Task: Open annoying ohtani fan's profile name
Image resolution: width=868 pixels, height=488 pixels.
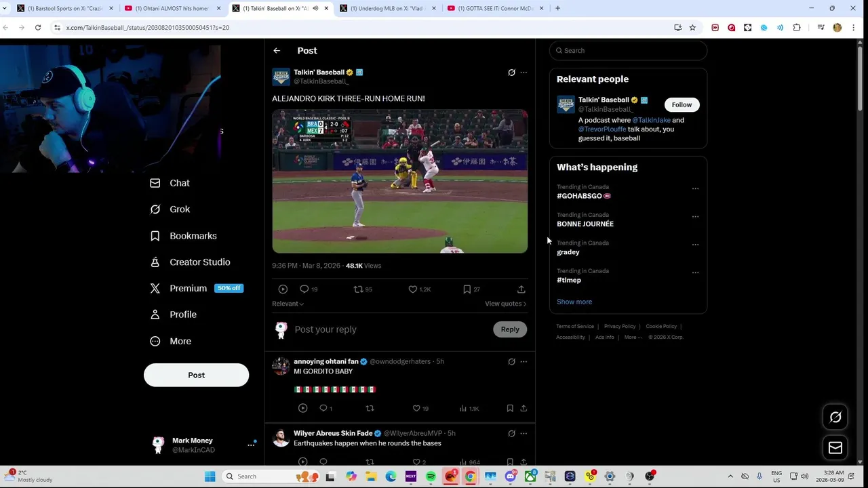Action: 326,361
